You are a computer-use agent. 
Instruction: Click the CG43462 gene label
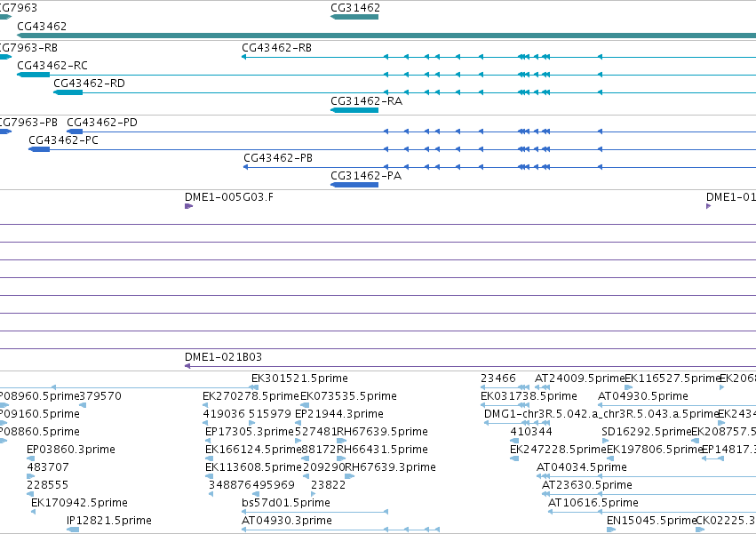(42, 26)
